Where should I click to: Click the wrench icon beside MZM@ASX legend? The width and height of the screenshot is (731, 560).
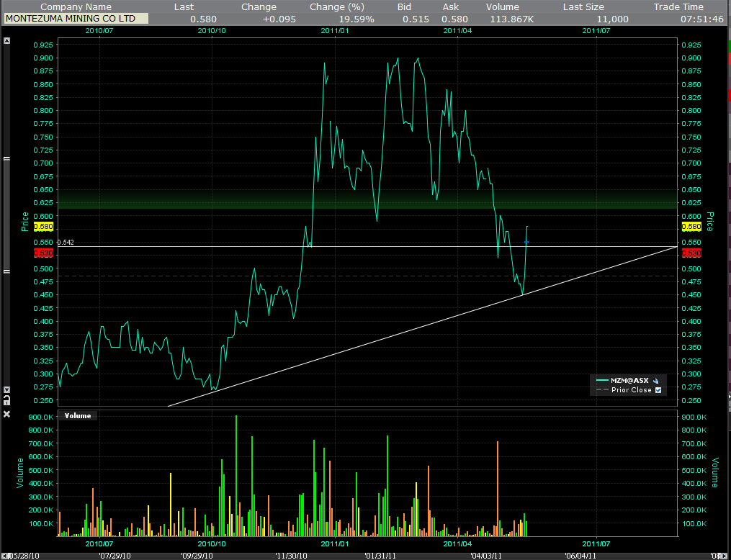point(655,380)
